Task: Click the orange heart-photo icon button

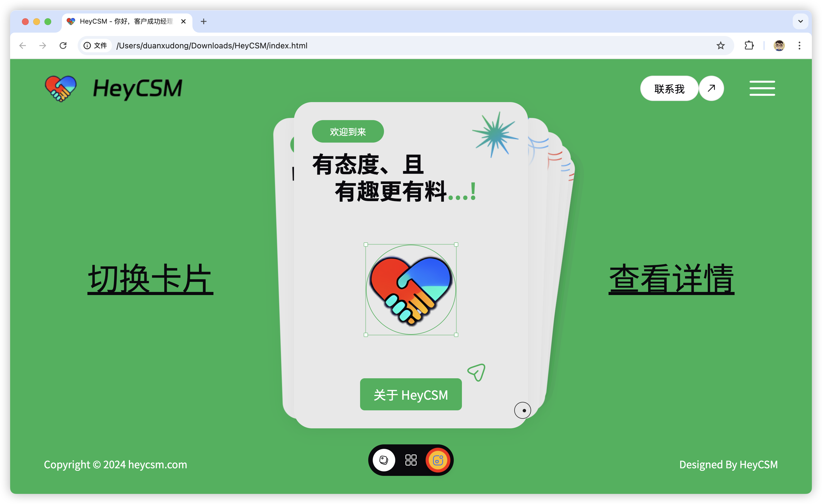Action: (438, 460)
